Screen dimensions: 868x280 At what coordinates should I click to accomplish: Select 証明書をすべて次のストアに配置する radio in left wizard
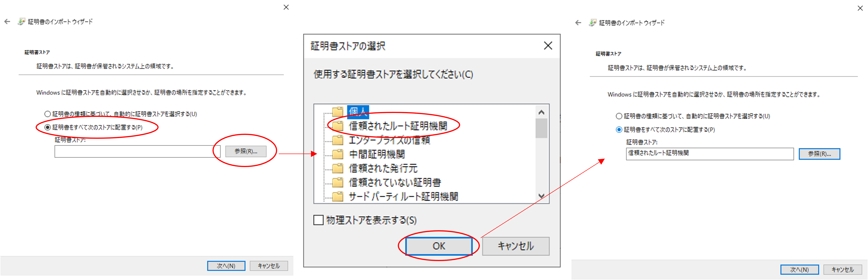(x=48, y=127)
